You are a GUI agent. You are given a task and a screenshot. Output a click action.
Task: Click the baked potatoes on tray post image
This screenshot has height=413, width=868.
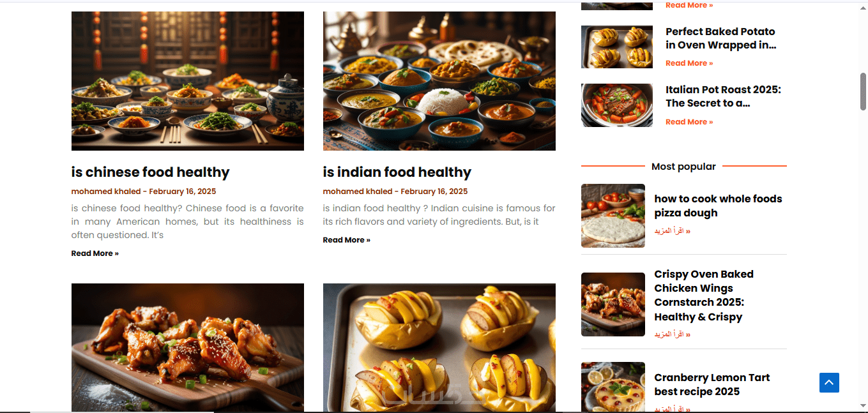click(x=439, y=348)
